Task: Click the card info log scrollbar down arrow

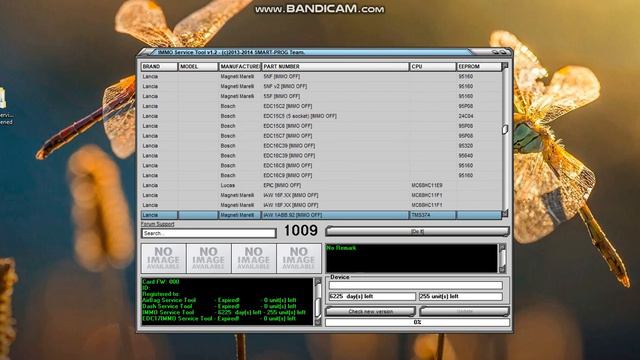Action: point(318,322)
